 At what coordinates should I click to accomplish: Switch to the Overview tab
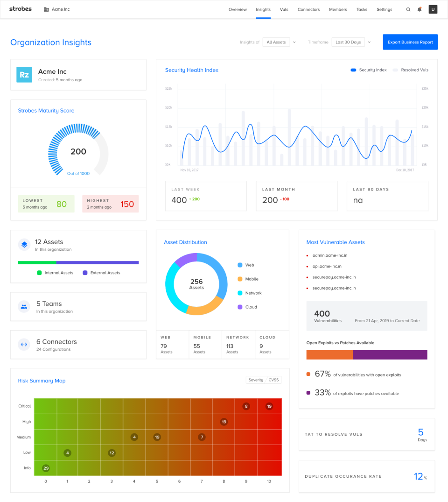coord(238,9)
